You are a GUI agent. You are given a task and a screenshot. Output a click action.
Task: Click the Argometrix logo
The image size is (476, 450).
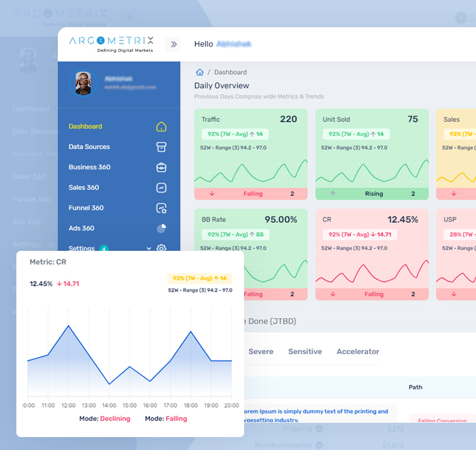click(x=111, y=44)
